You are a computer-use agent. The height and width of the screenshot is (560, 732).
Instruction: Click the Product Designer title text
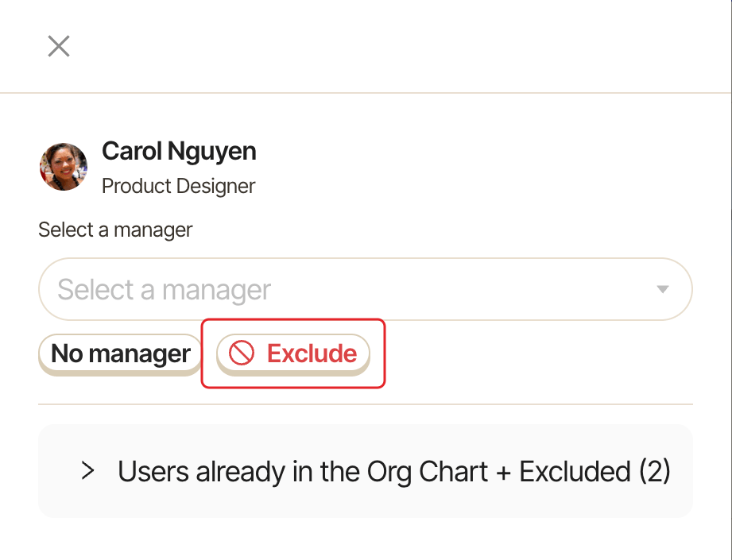[178, 186]
